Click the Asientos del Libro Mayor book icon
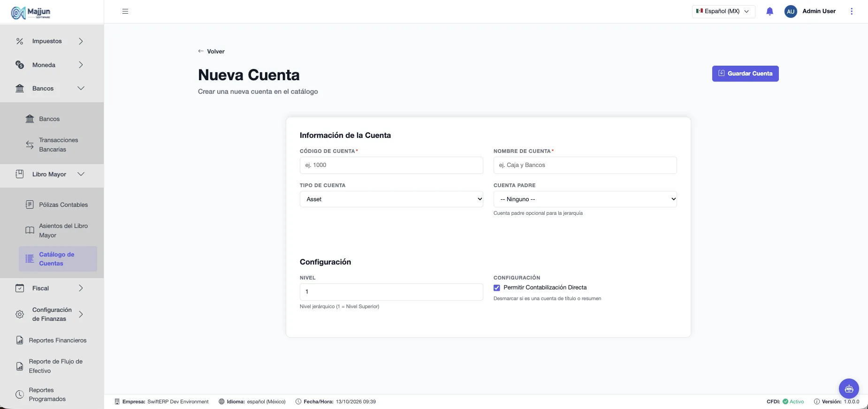Screen dimensions: 868x409 click(x=30, y=230)
